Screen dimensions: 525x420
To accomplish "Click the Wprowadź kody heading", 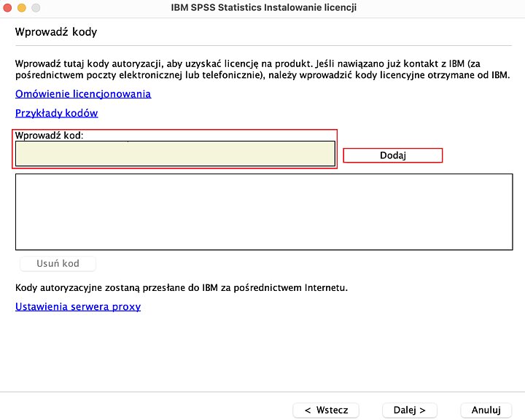I will (56, 32).
